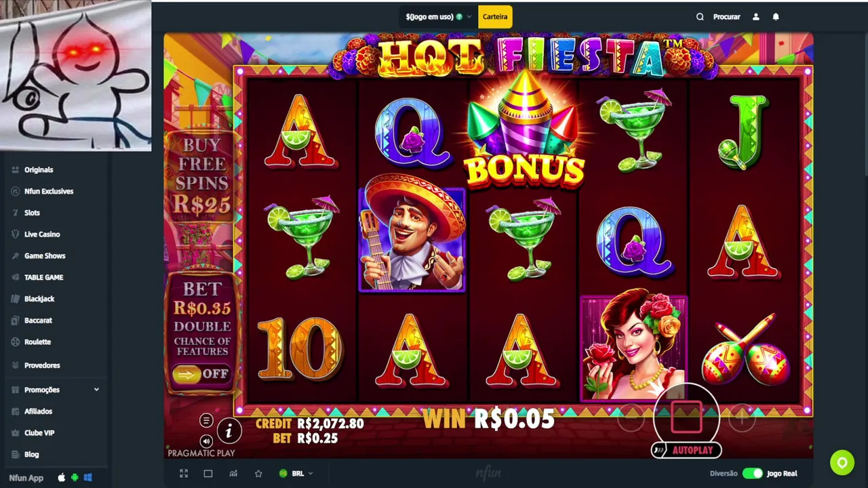Open the slot game hamburger menu
868x488 pixels.
click(206, 421)
